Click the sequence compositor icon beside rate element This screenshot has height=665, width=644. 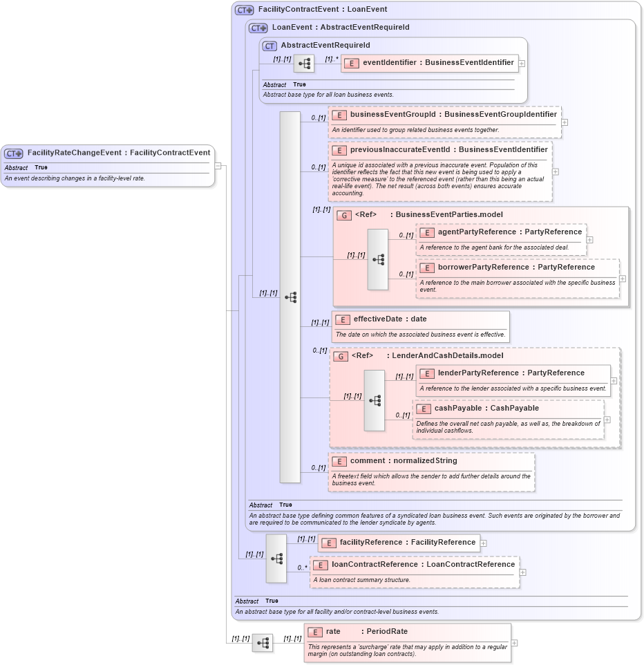pos(263,643)
